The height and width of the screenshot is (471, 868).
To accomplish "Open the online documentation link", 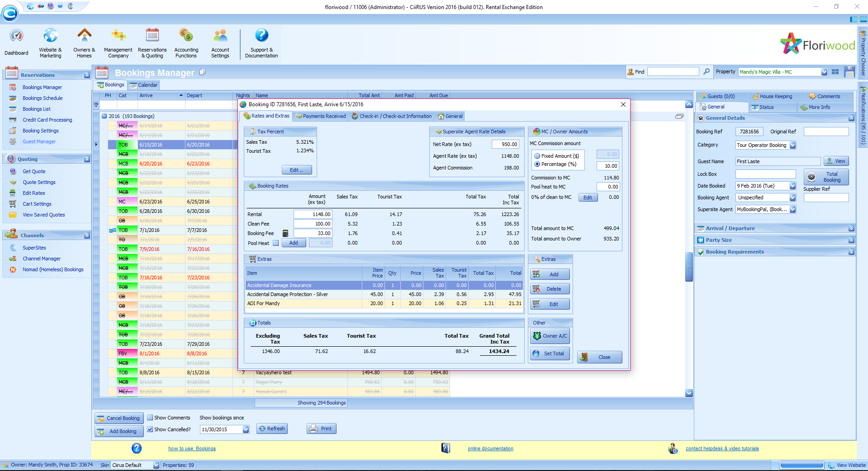I will tap(490, 448).
